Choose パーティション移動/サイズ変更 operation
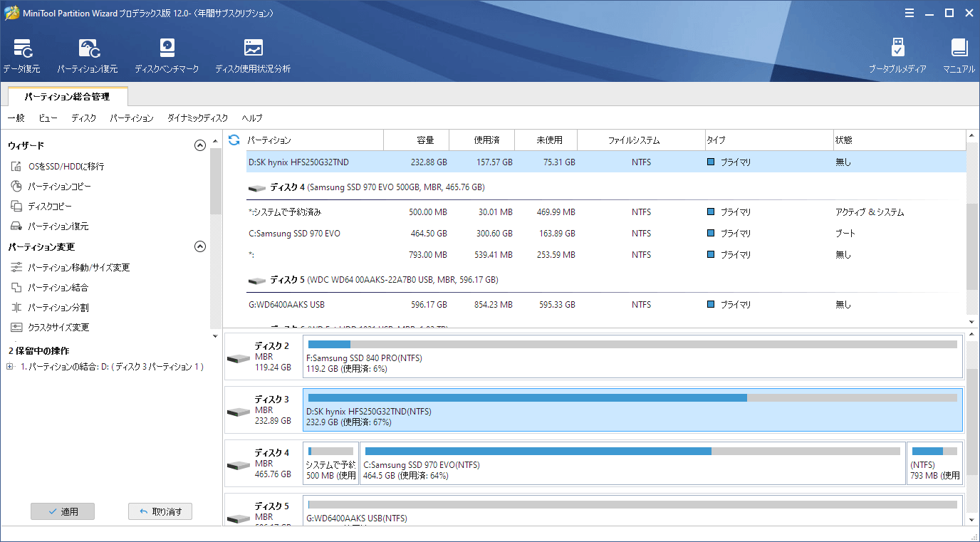980x542 pixels. coord(70,267)
